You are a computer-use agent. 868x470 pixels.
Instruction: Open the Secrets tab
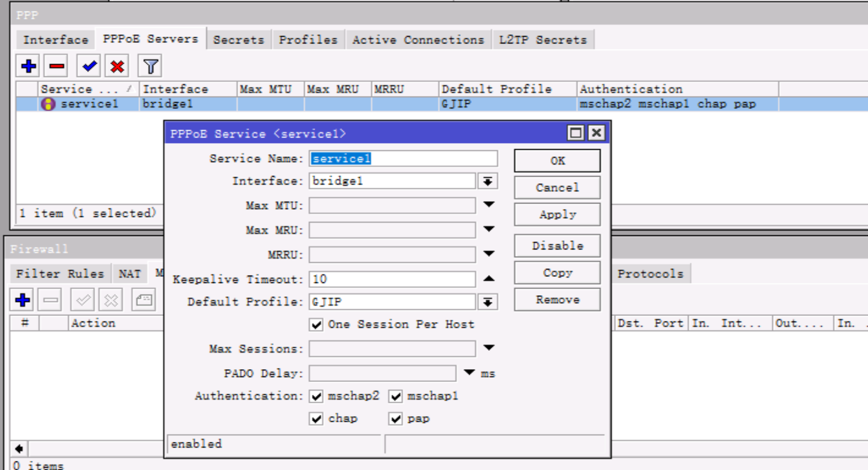[238, 40]
